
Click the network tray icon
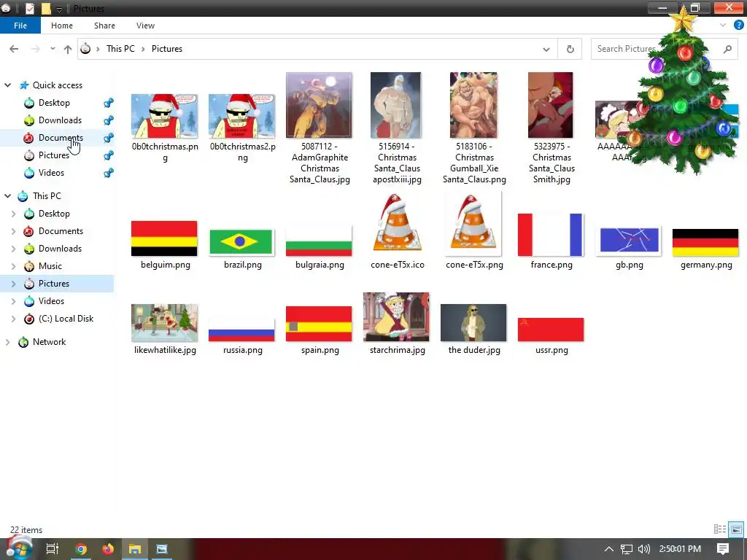point(627,549)
